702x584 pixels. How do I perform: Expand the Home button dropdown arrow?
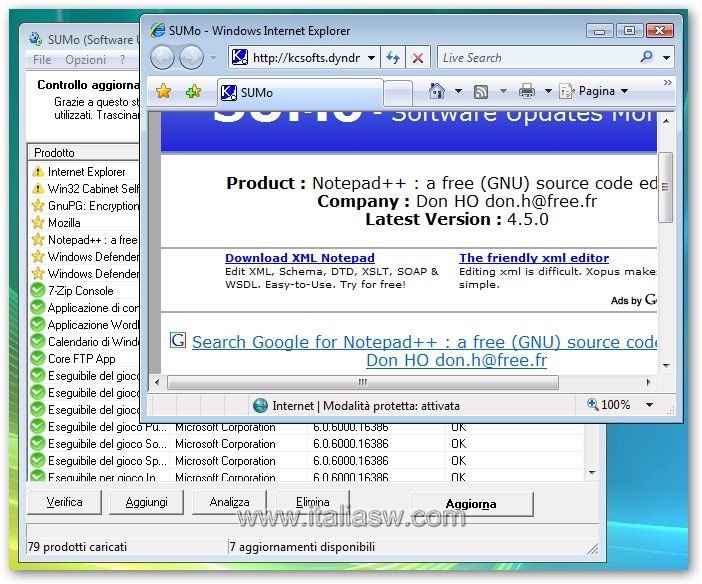click(458, 91)
